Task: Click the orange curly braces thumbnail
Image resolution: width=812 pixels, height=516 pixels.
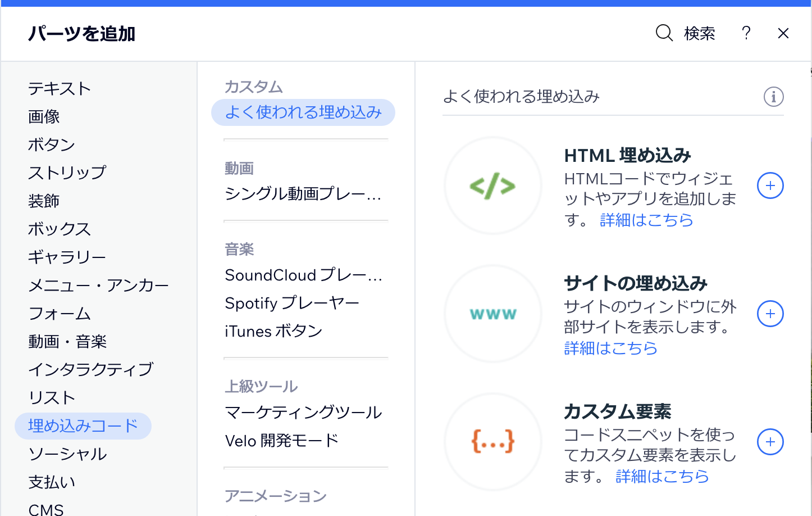Action: tap(492, 442)
